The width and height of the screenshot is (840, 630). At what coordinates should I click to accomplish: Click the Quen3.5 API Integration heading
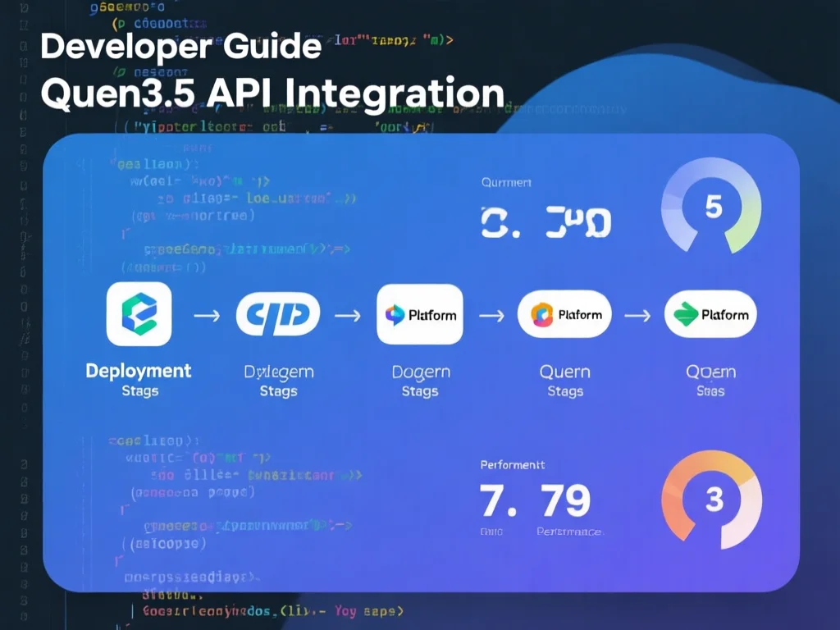coord(272,94)
